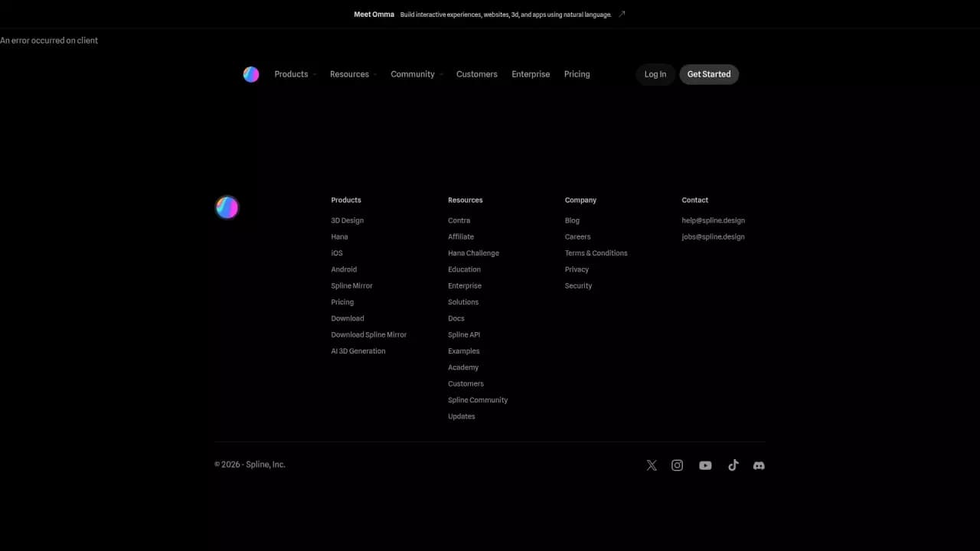980x551 pixels.
Task: Open the Android footer link
Action: click(344, 269)
